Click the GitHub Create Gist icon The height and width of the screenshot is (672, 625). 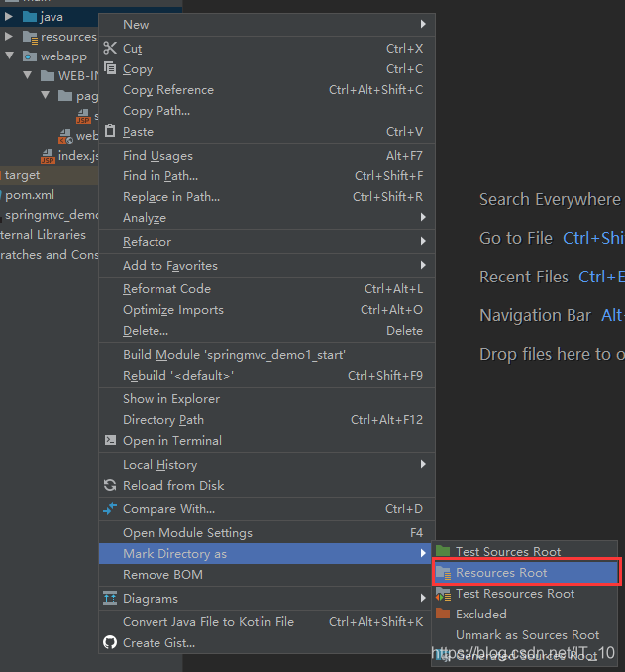pos(110,642)
